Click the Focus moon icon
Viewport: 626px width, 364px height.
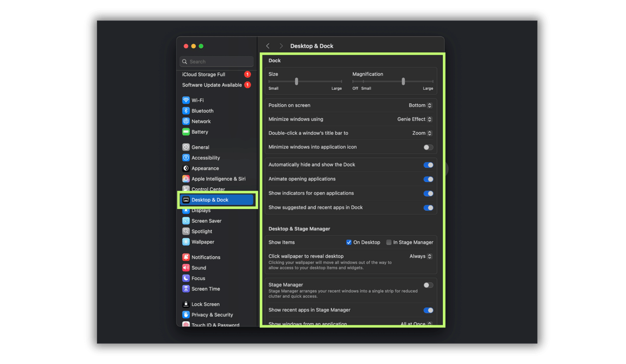coord(186,278)
